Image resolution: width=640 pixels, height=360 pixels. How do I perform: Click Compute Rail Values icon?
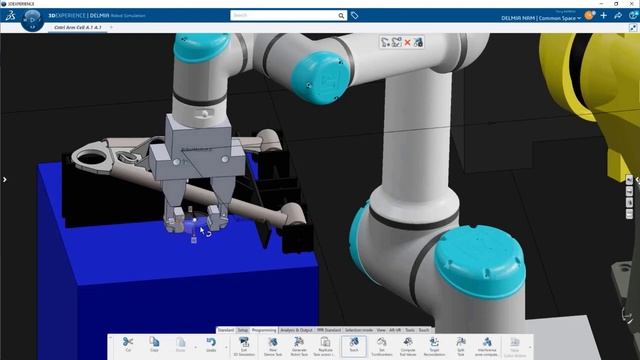(x=408, y=342)
